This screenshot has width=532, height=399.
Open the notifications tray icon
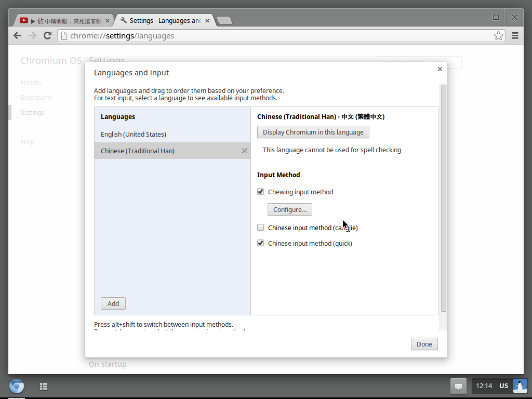458,386
